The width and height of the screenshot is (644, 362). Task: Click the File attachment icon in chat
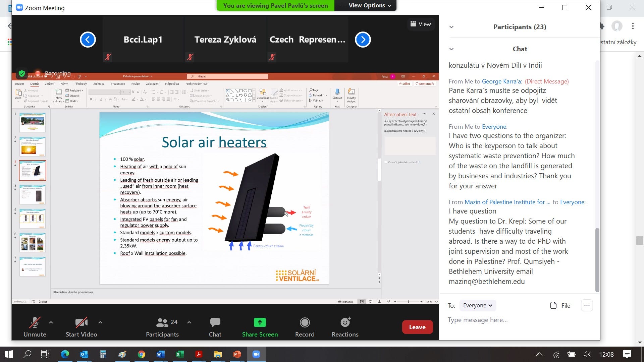tap(553, 305)
